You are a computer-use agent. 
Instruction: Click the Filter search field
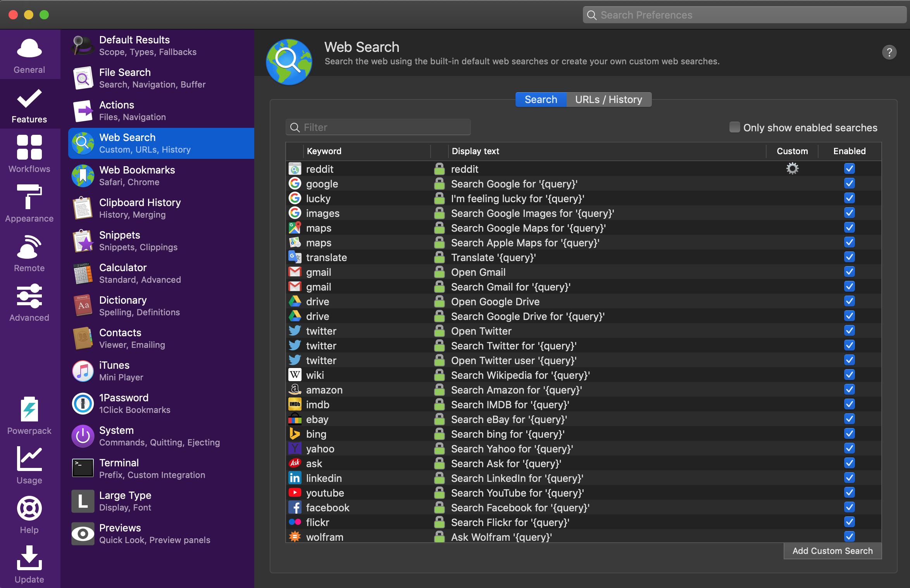[x=378, y=127]
